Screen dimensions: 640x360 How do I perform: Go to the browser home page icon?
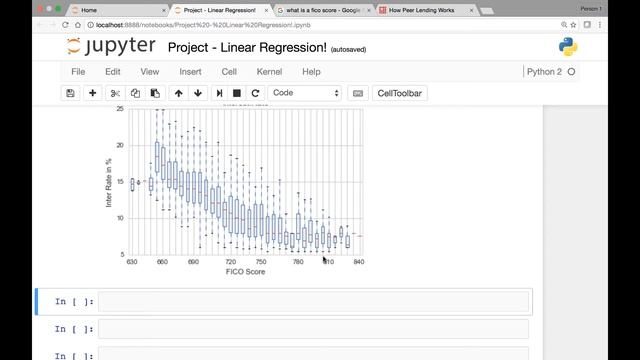click(78, 25)
